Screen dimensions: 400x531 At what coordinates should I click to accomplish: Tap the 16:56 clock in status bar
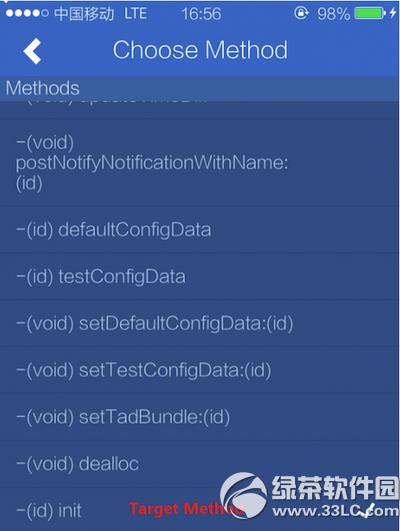[201, 14]
